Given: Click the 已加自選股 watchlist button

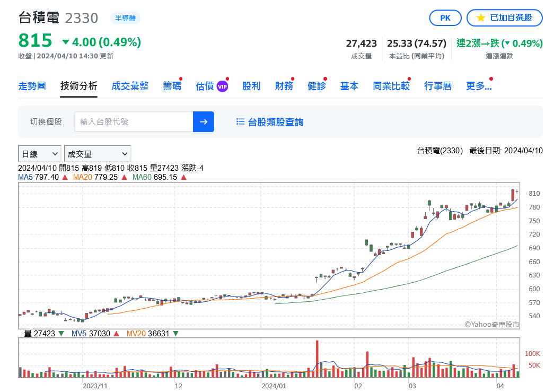Looking at the screenshot, I should pyautogui.click(x=504, y=18).
